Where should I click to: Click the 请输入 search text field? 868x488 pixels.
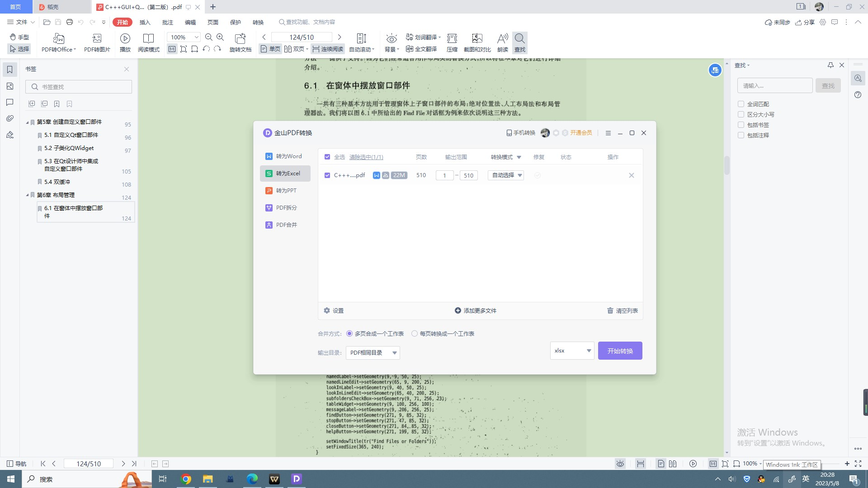pyautogui.click(x=775, y=85)
